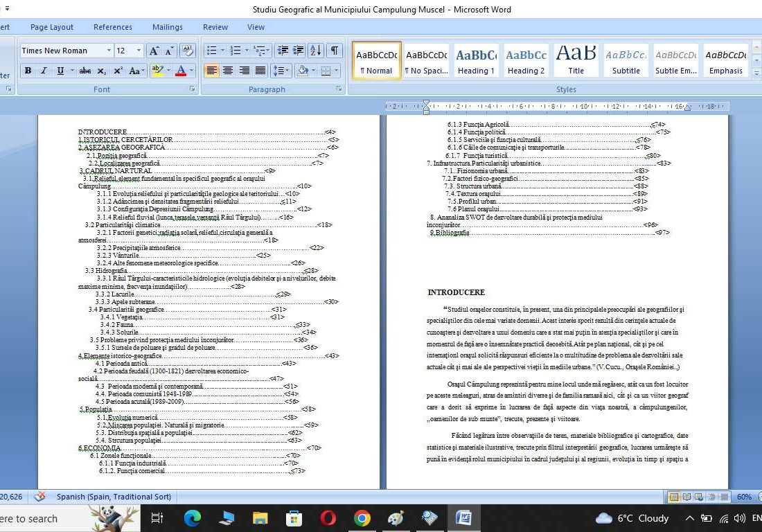The image size is (762, 532).
Task: Click the Change Case Aa icon
Action: [134, 71]
